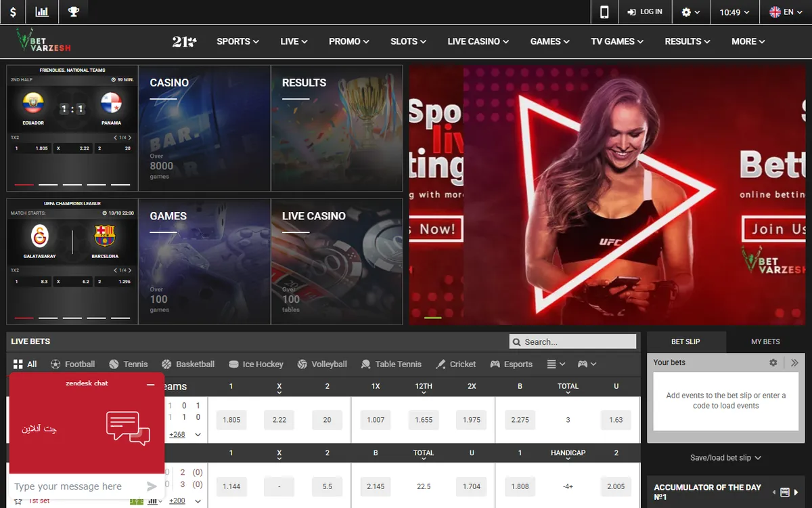Select odds 1.144 in second match
Image resolution: width=812 pixels, height=508 pixels.
pos(231,486)
